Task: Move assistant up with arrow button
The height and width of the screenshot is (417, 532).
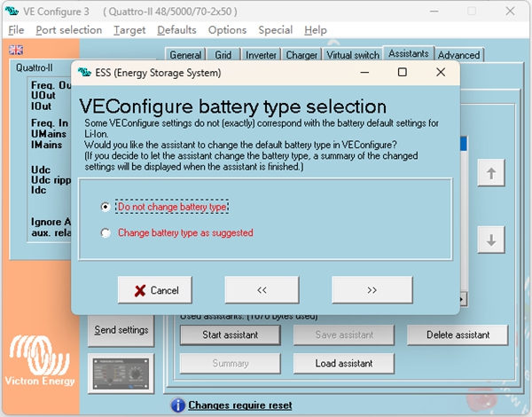Action: click(x=491, y=173)
